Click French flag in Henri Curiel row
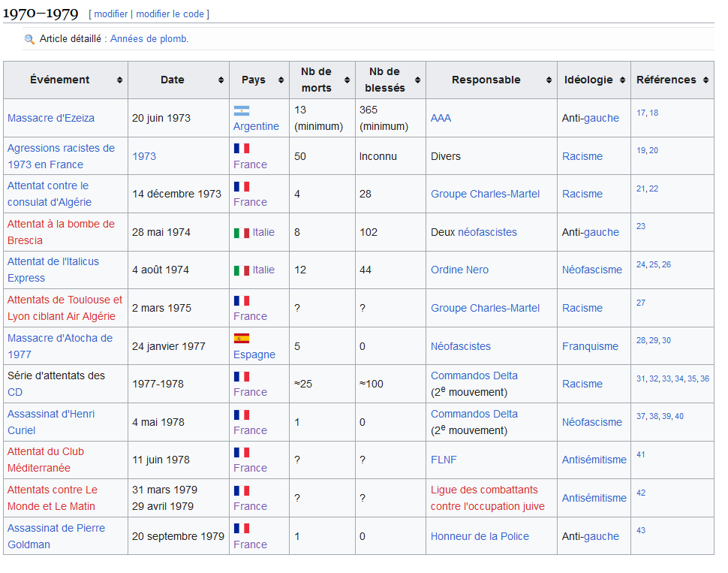This screenshot has height=573, width=728. click(x=241, y=415)
